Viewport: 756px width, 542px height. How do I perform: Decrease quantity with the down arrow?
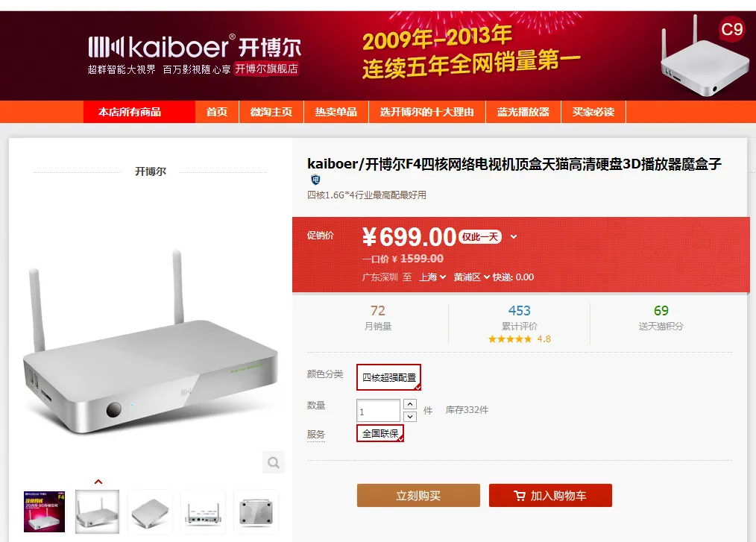click(410, 416)
